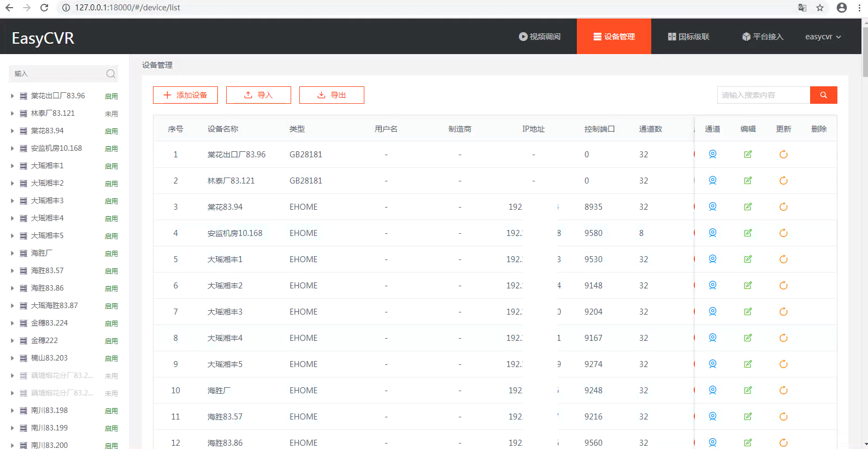This screenshot has height=449, width=868.
Task: Edit the 林泰厂83.121 device
Action: tap(748, 180)
